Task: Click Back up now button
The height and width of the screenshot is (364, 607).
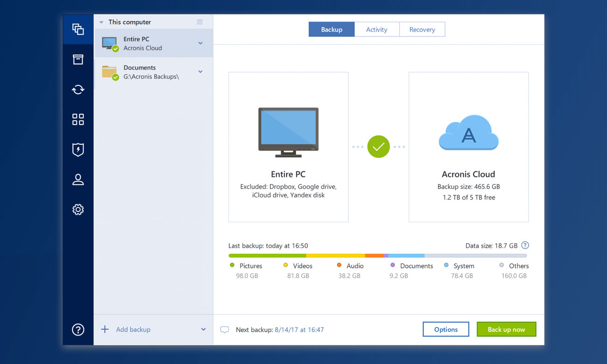Action: pos(506,329)
